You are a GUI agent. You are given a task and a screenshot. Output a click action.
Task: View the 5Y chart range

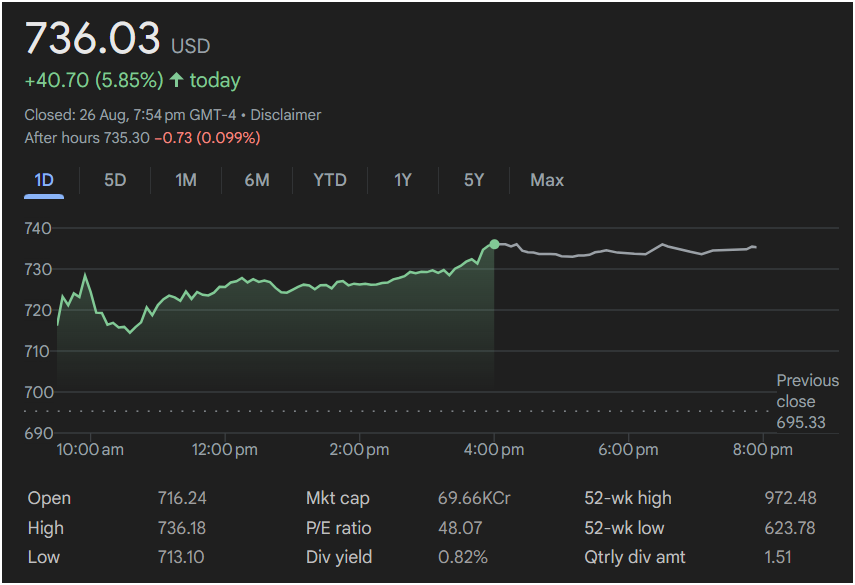(x=474, y=180)
